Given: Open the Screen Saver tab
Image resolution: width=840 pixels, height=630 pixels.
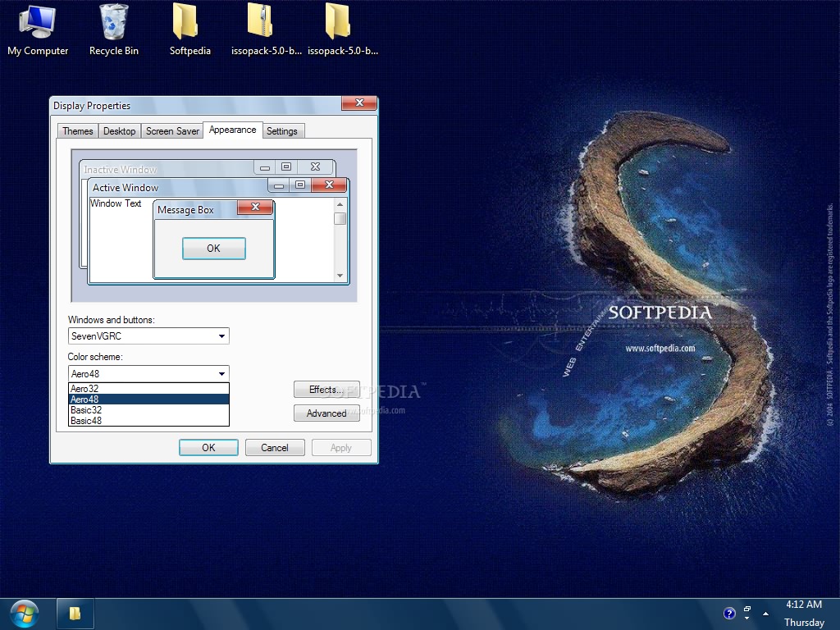Looking at the screenshot, I should click(x=172, y=131).
